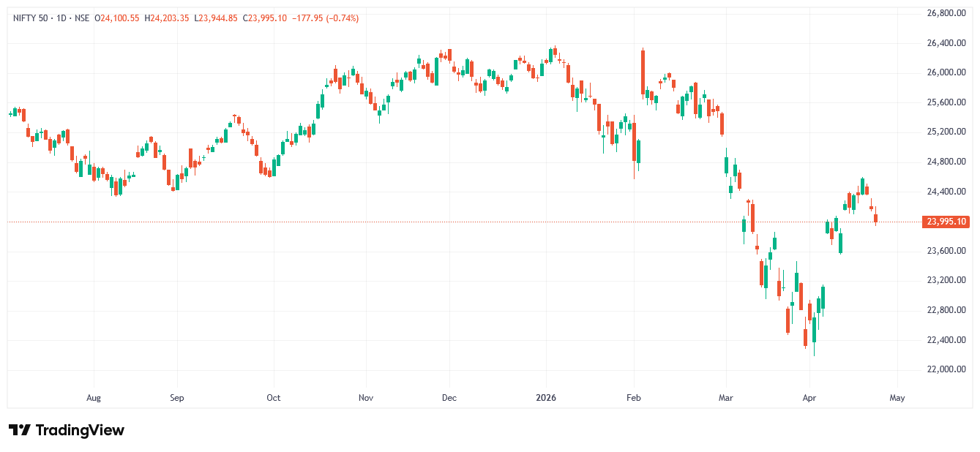Click the 26,800.00 label on the price axis
The height and width of the screenshot is (452, 980).
point(946,13)
